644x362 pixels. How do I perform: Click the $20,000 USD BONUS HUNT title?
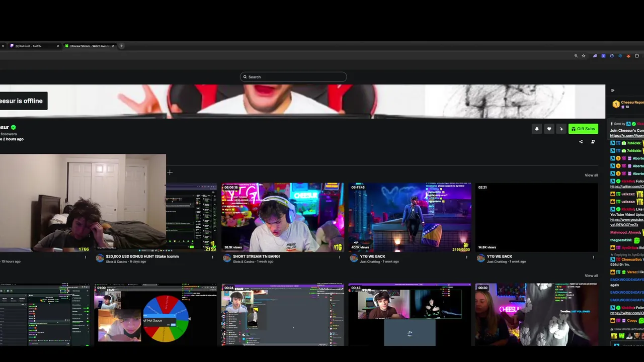point(142,256)
